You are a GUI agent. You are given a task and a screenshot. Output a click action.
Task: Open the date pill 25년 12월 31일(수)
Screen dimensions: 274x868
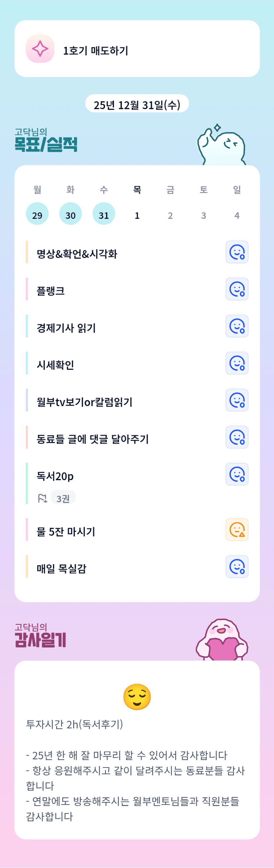point(137,104)
